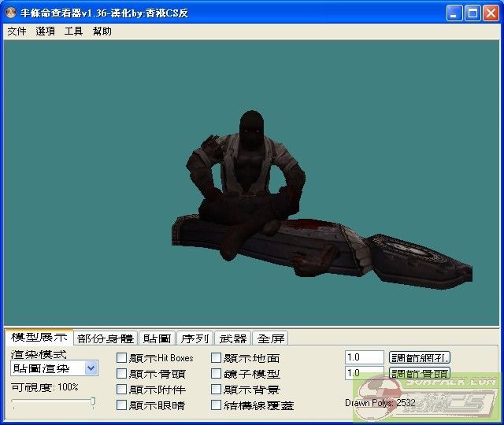Enable the 結構線覆蓋 checkbox

217,405
